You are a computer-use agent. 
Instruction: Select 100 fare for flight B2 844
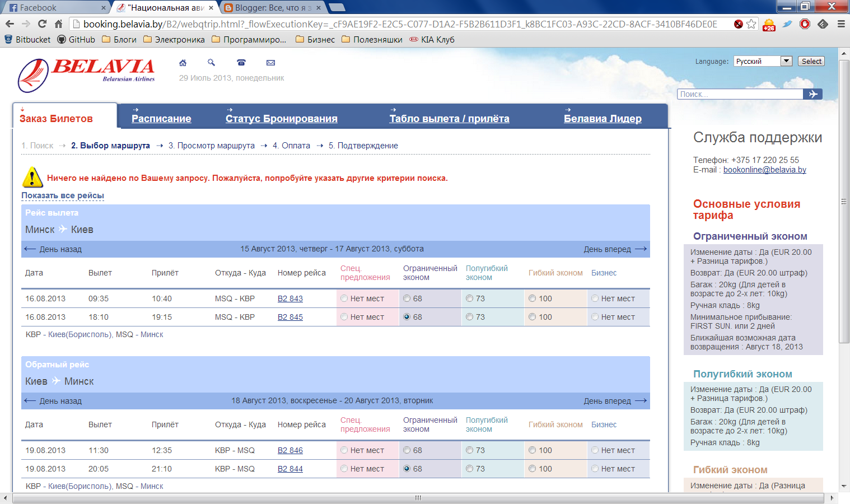pos(533,469)
